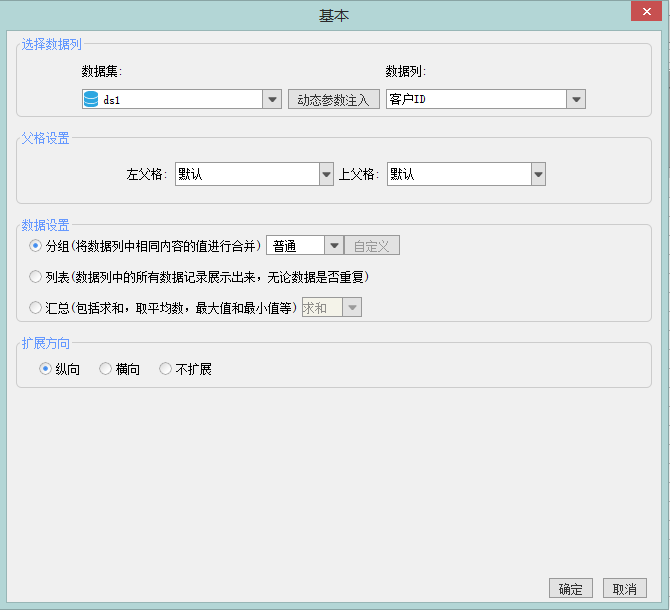Select the 列表 radio option
The width and height of the screenshot is (670, 610).
point(35,277)
